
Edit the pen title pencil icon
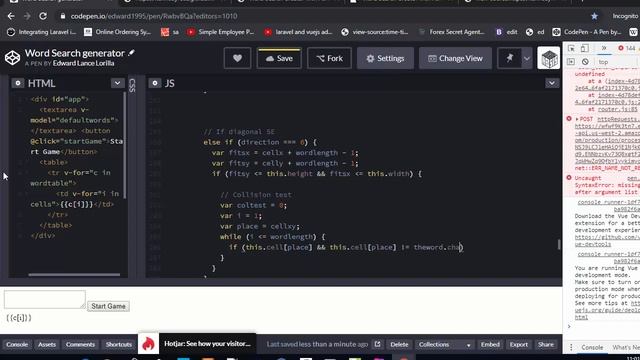coord(131,53)
